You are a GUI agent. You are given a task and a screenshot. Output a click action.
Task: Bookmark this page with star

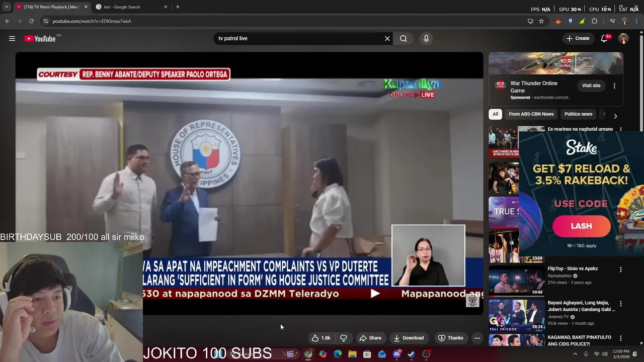[541, 21]
